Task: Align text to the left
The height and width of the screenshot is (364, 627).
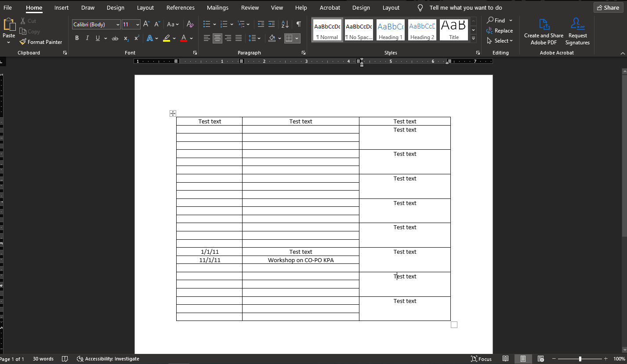Action: click(x=207, y=39)
